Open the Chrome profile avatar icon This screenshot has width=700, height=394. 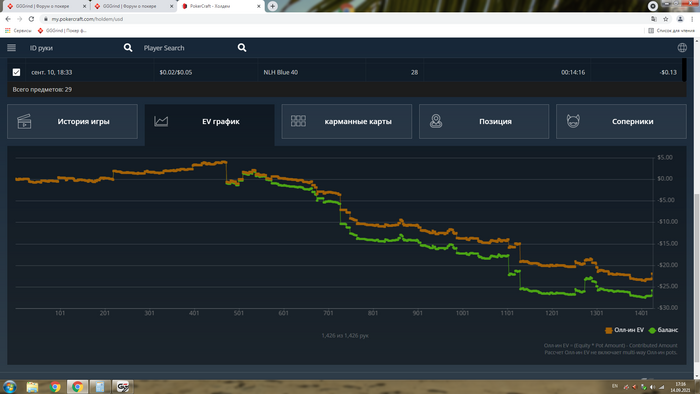coord(680,19)
